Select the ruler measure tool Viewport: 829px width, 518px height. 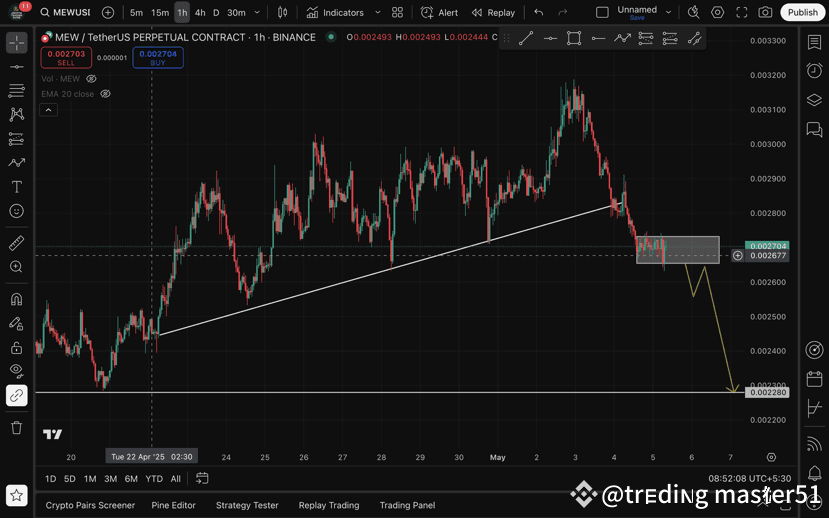(16, 243)
